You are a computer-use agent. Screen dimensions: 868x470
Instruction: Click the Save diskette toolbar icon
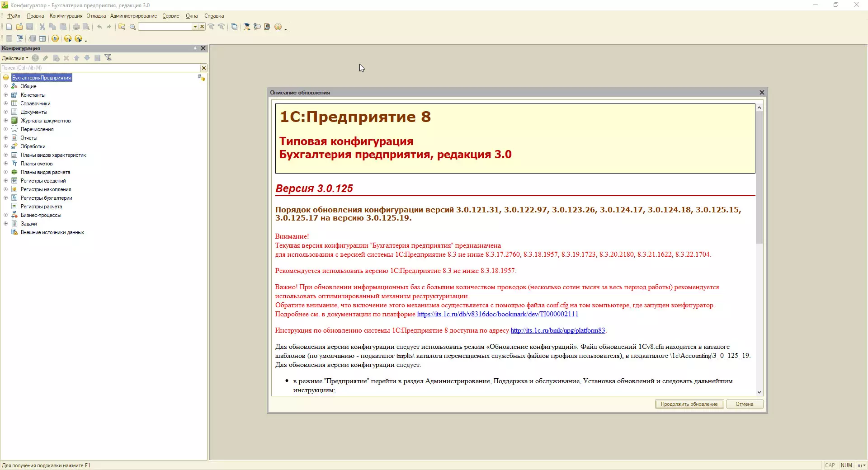(x=30, y=27)
